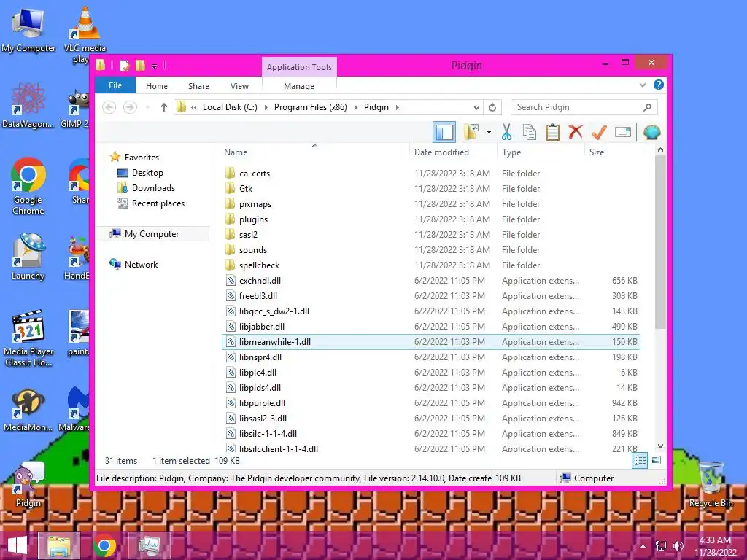747x560 pixels.
Task: Click the Pidgin desktop shortcut
Action: click(x=28, y=484)
